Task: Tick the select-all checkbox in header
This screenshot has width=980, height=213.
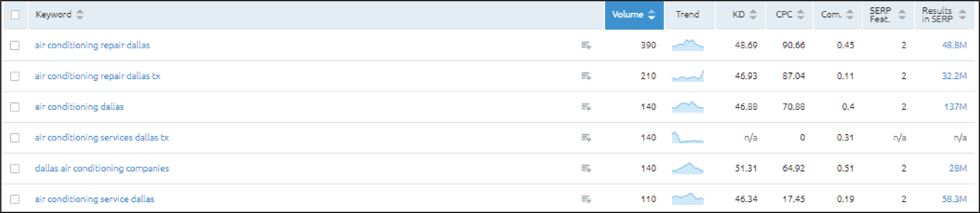Action: (x=15, y=15)
